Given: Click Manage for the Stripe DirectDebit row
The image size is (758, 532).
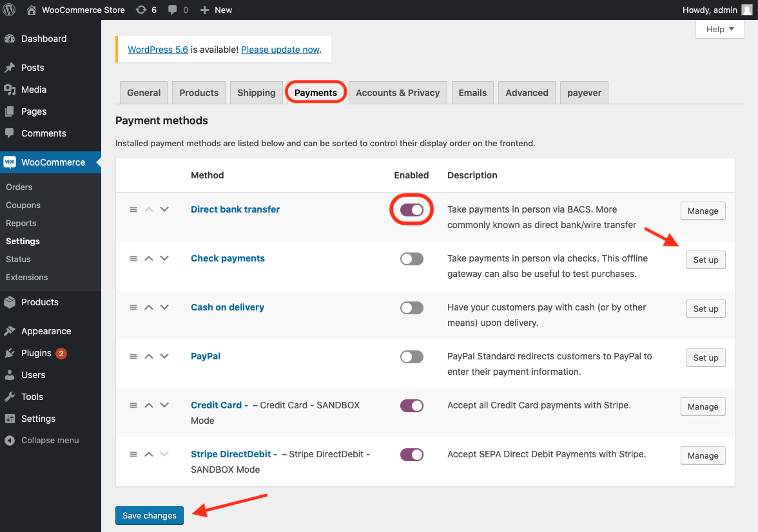Looking at the screenshot, I should tap(703, 455).
